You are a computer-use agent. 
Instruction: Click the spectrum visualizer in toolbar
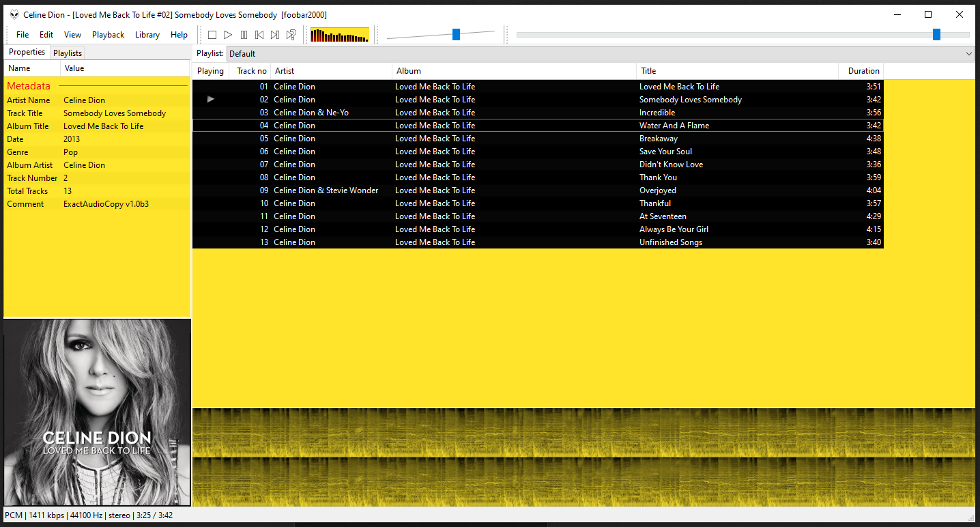340,35
